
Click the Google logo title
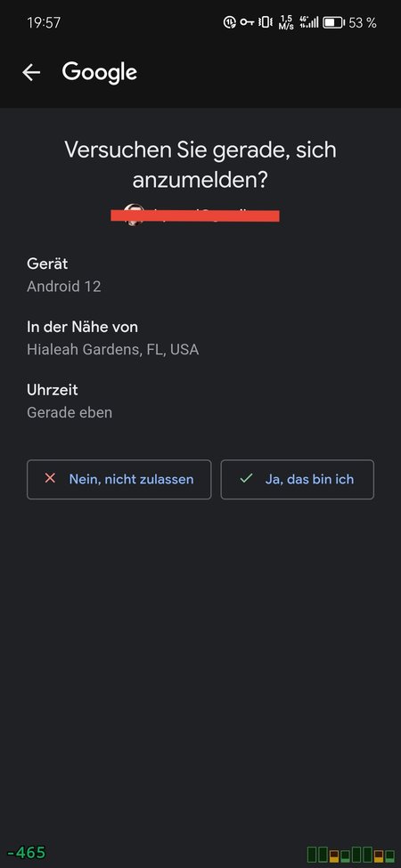point(100,72)
